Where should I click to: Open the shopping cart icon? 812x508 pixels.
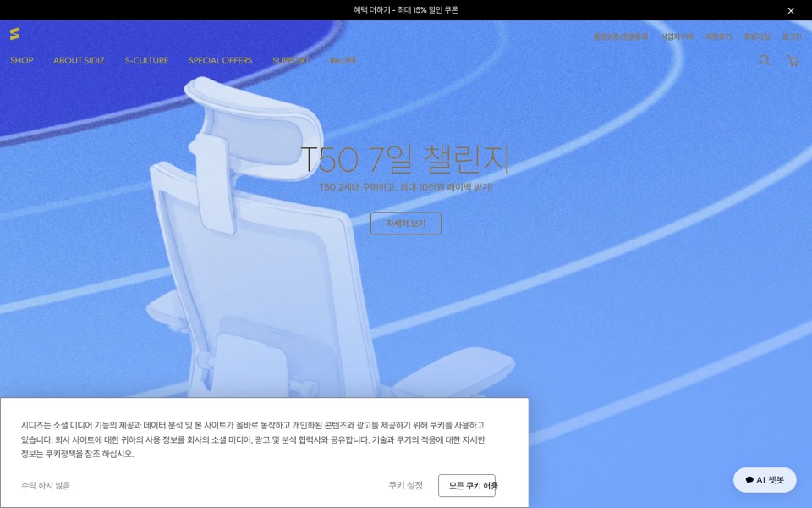pyautogui.click(x=793, y=60)
